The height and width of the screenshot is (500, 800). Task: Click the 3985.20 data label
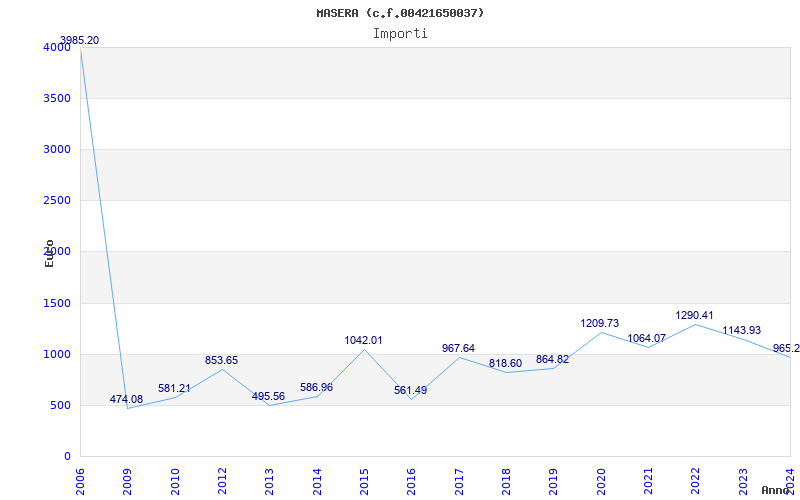point(80,40)
